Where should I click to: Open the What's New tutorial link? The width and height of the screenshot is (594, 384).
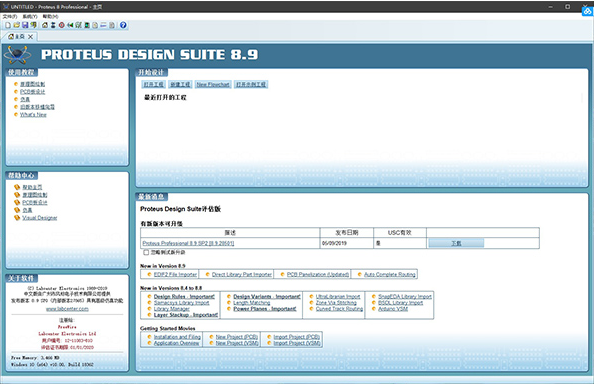click(x=33, y=114)
